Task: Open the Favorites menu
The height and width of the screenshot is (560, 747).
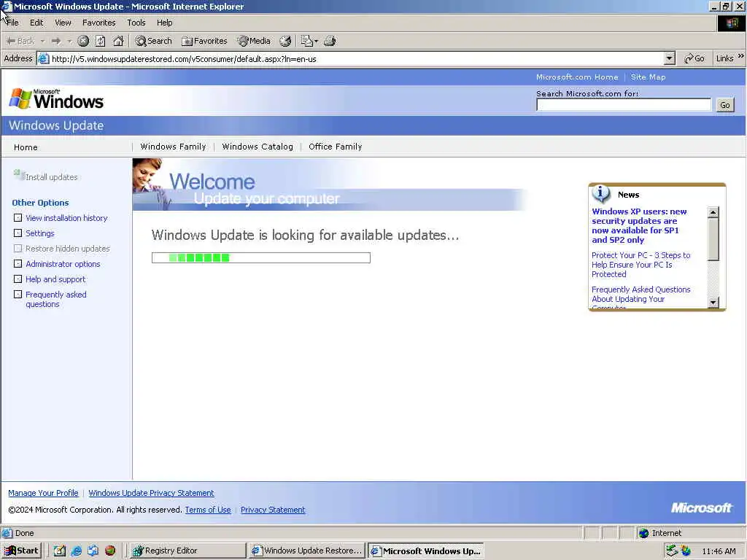Action: point(98,23)
